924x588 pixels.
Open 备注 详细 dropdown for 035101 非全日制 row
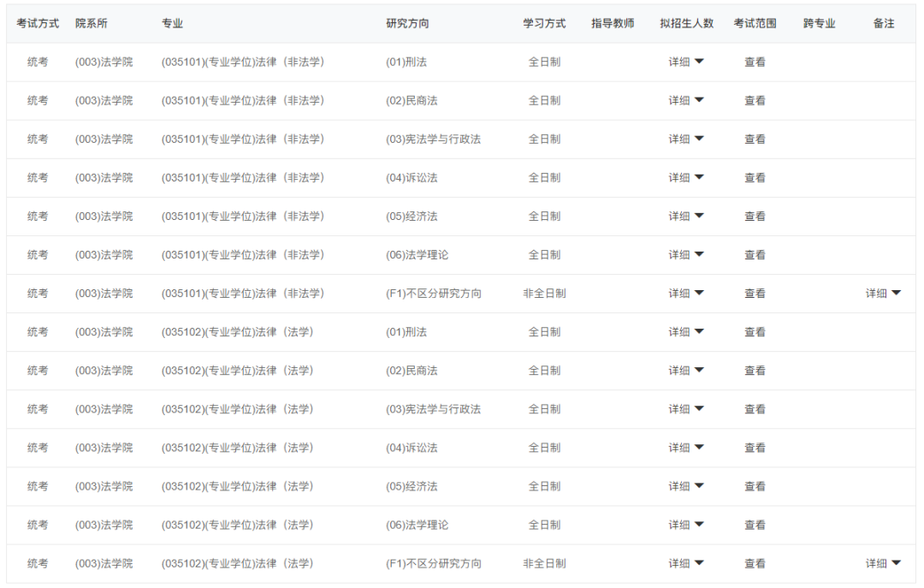pos(883,294)
